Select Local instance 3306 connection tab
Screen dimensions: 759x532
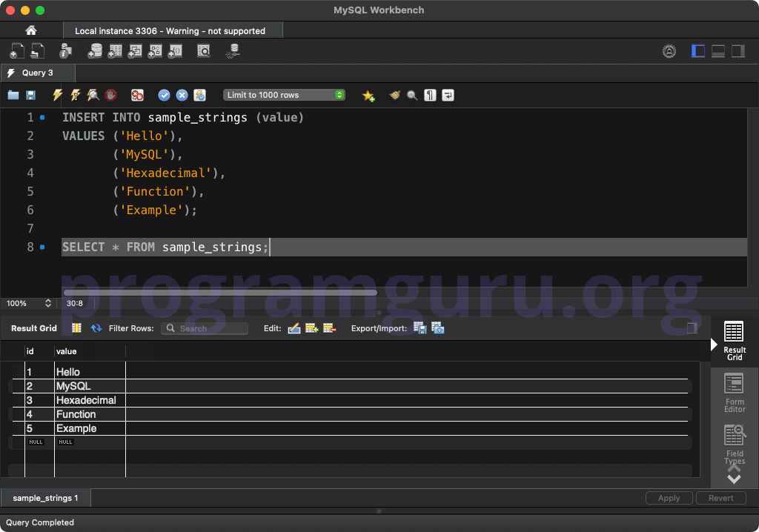172,31
